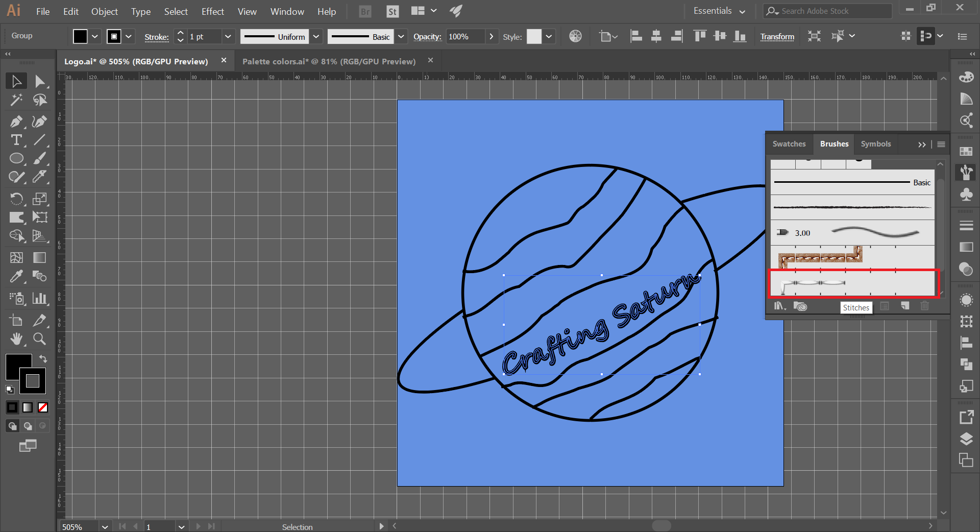Open the Effect menu
980x532 pixels.
[212, 11]
